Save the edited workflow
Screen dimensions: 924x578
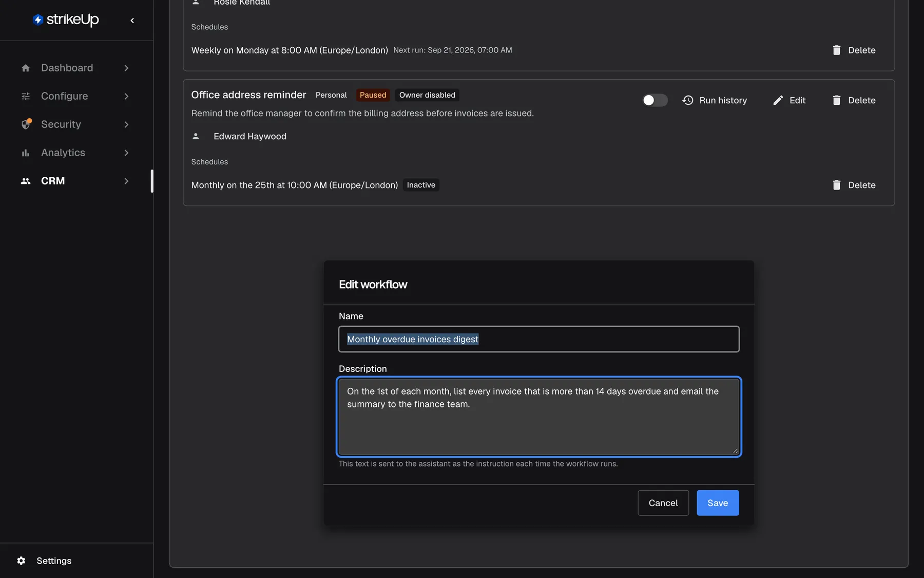tap(718, 503)
